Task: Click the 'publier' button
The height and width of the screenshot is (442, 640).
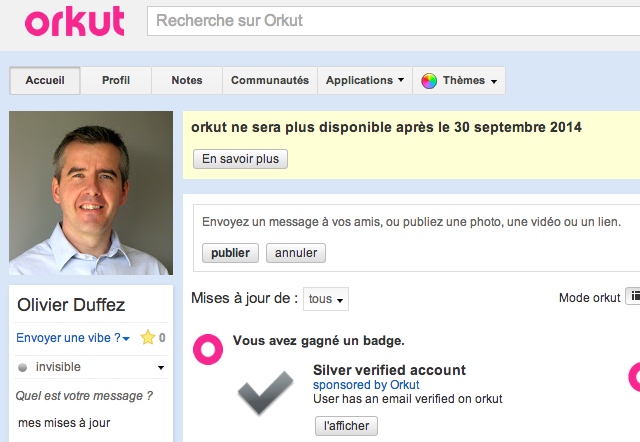Action: [230, 253]
